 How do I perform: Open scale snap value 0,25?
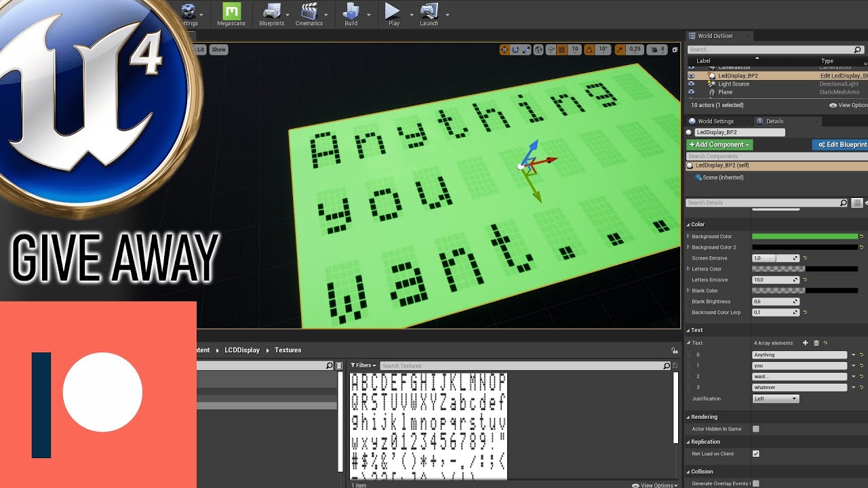635,49
